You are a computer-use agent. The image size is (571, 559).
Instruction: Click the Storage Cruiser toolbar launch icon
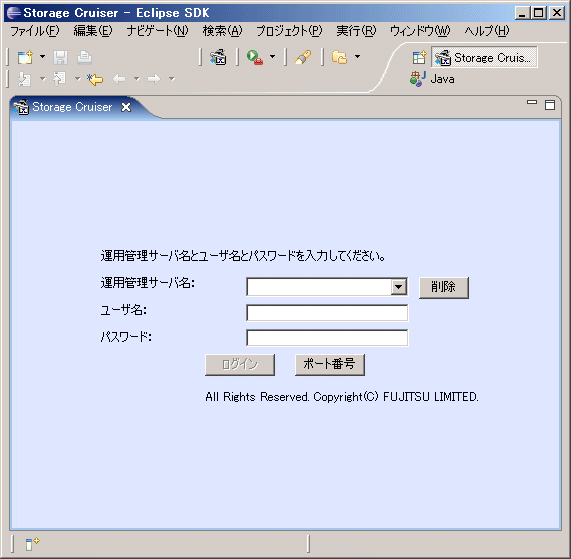click(x=218, y=57)
